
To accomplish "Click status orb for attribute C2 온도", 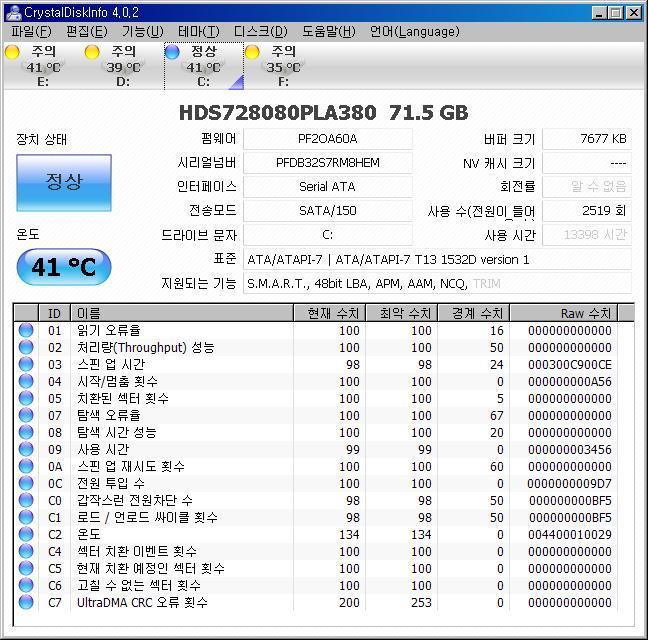I will pos(26,534).
